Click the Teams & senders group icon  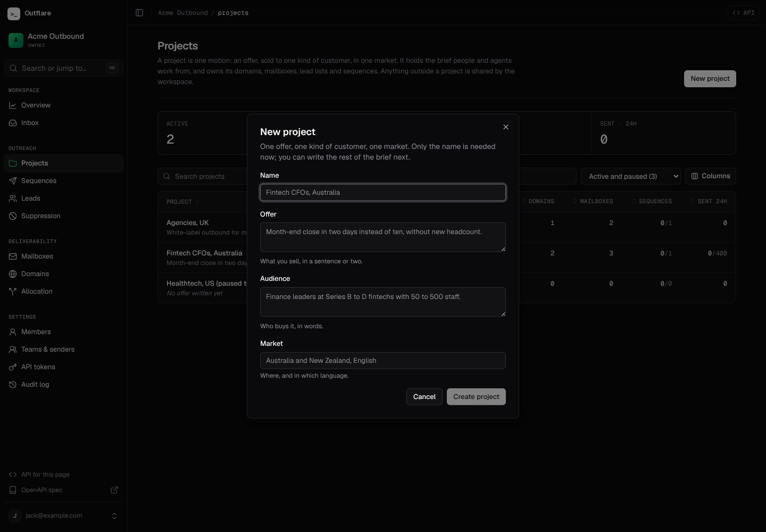point(13,350)
